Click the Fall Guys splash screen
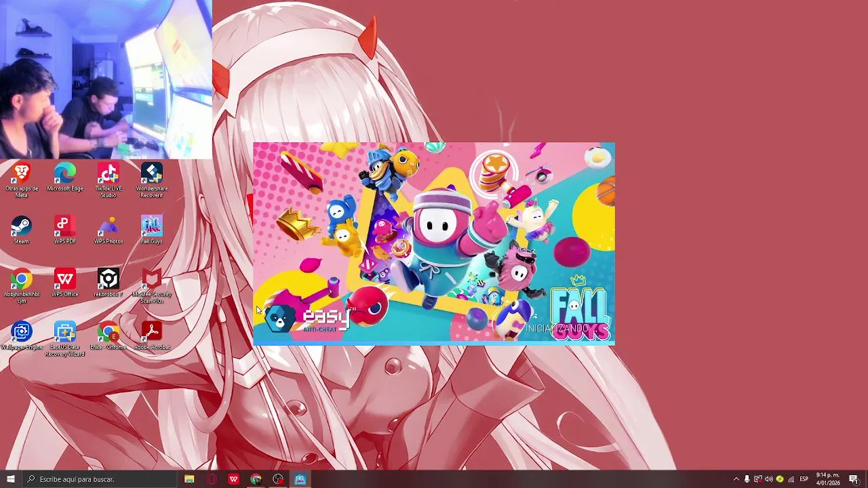The height and width of the screenshot is (488, 868). [x=434, y=244]
